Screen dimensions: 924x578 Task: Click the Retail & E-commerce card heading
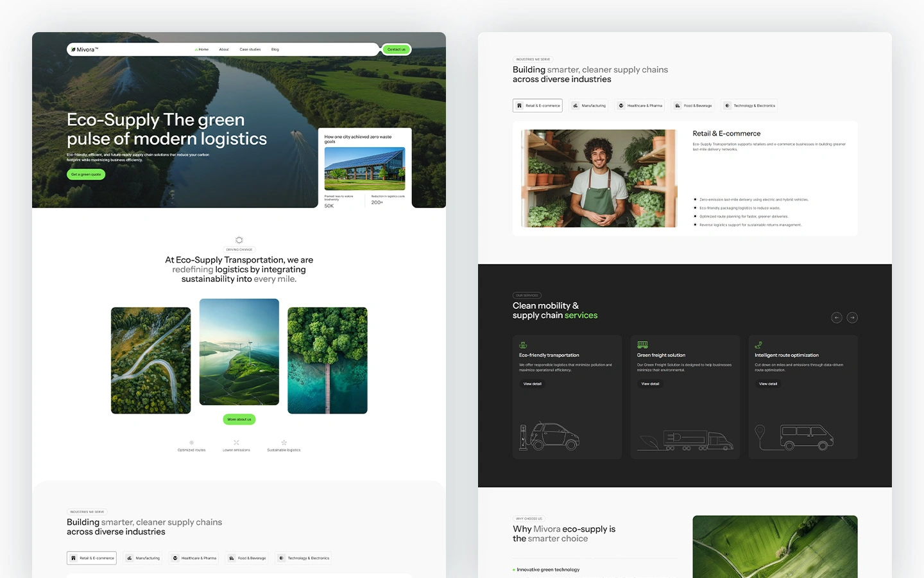[x=726, y=134]
